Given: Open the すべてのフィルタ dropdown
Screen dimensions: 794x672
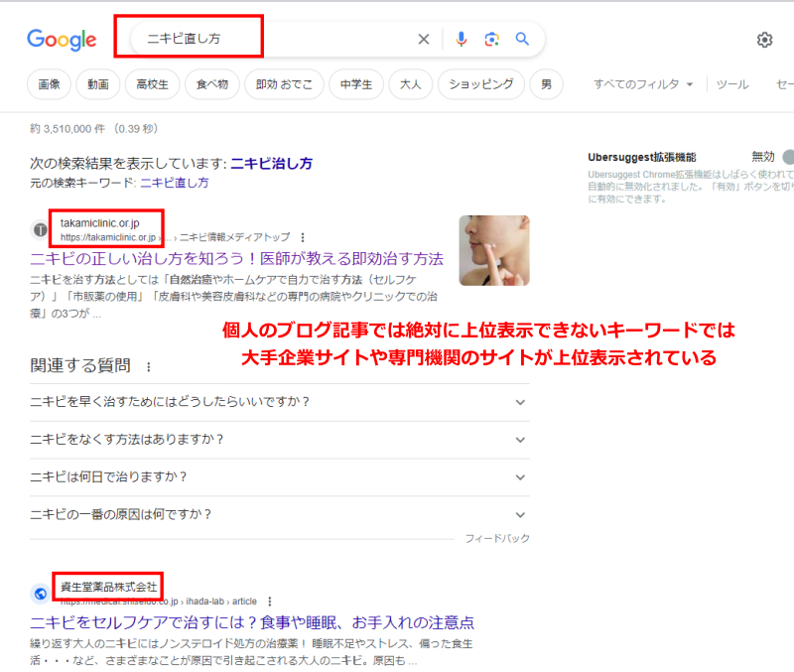Looking at the screenshot, I should (x=642, y=84).
